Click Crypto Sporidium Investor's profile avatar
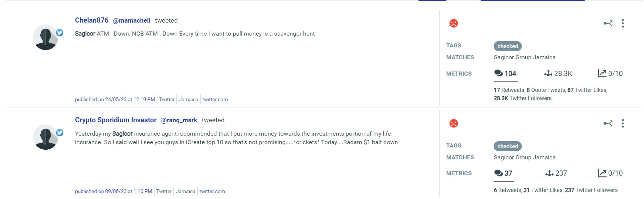This screenshot has height=199, width=644. click(45, 137)
